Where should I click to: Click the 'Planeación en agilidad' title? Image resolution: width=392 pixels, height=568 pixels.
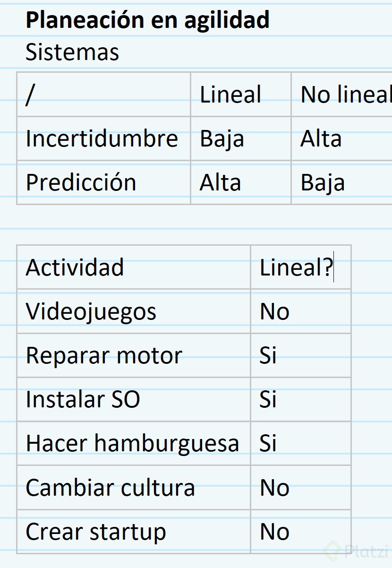(x=147, y=20)
